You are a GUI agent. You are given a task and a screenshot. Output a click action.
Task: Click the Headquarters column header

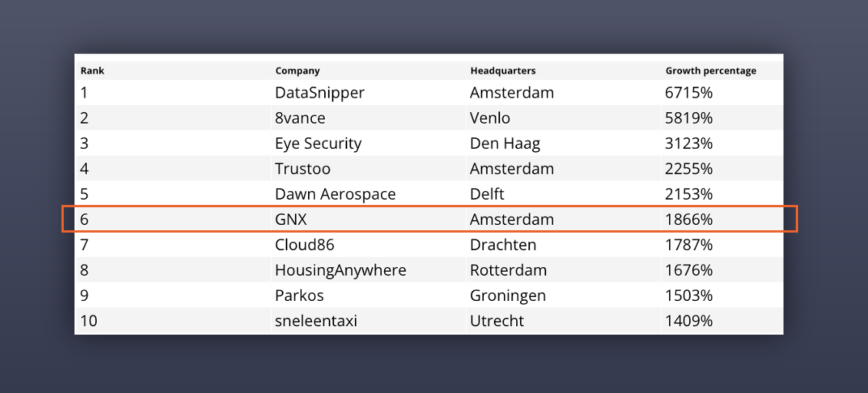(x=503, y=71)
